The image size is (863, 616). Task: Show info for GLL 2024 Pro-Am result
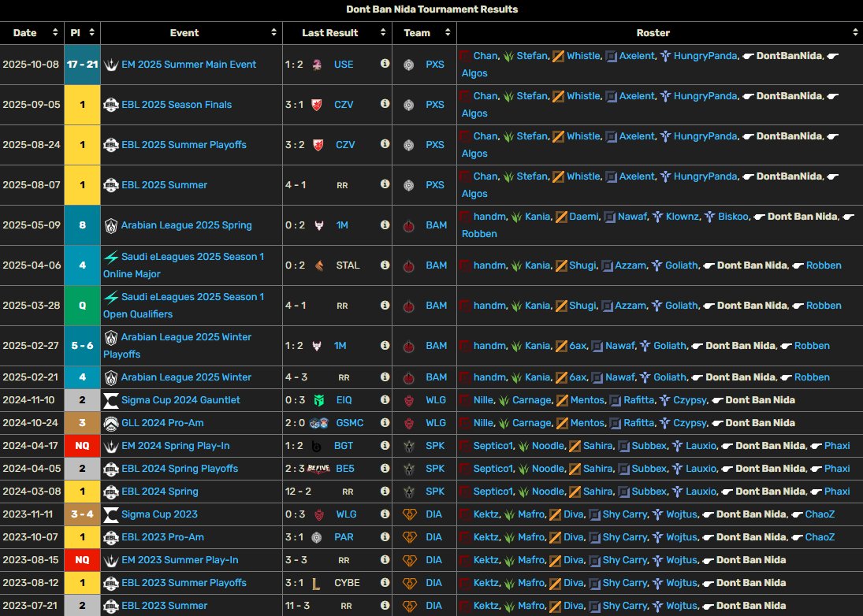click(x=385, y=422)
